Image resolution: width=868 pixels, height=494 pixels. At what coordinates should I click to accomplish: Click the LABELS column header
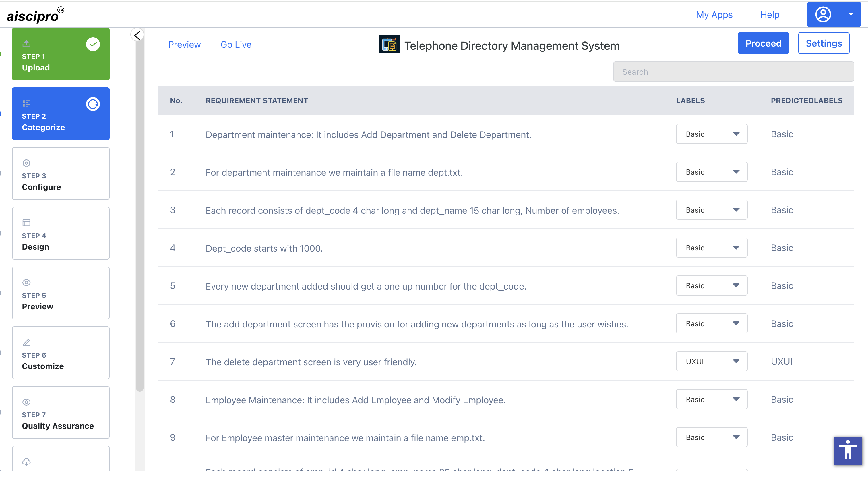pyautogui.click(x=690, y=101)
